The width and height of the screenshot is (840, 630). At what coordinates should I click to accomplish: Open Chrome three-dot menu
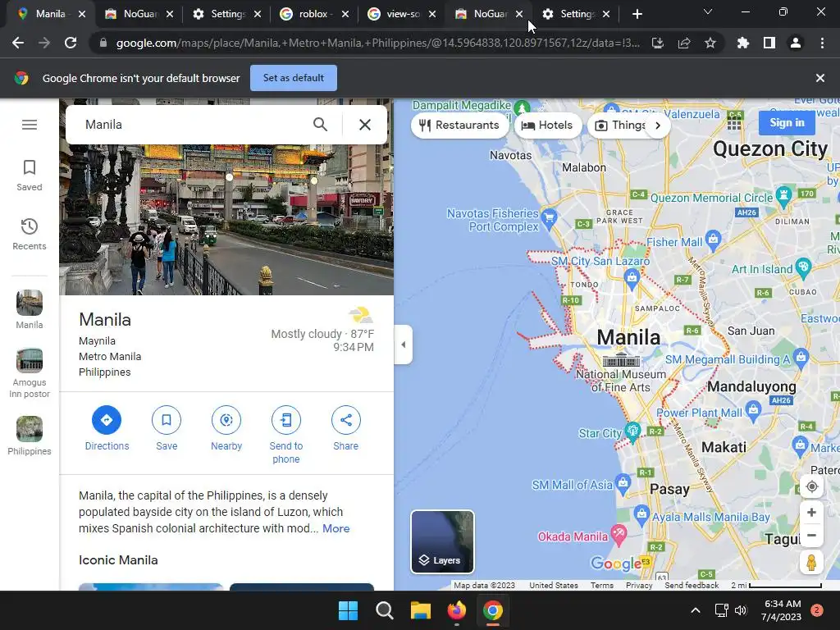822,43
